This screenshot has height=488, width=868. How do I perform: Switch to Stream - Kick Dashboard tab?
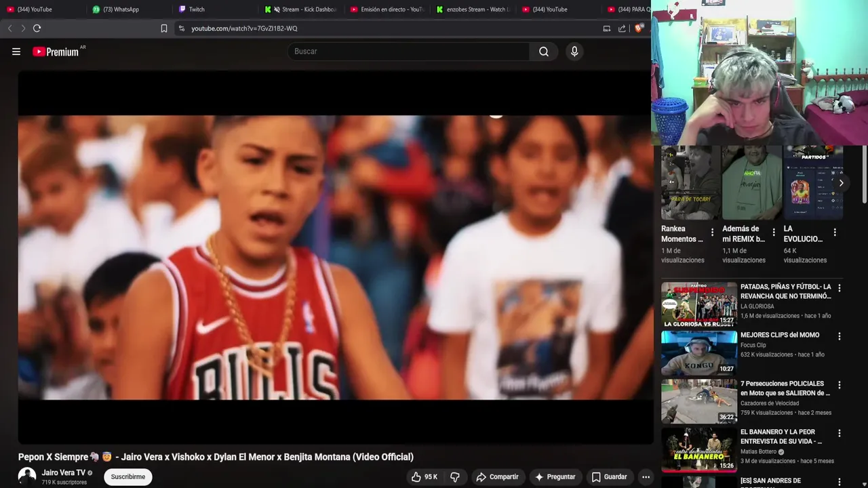(300, 9)
